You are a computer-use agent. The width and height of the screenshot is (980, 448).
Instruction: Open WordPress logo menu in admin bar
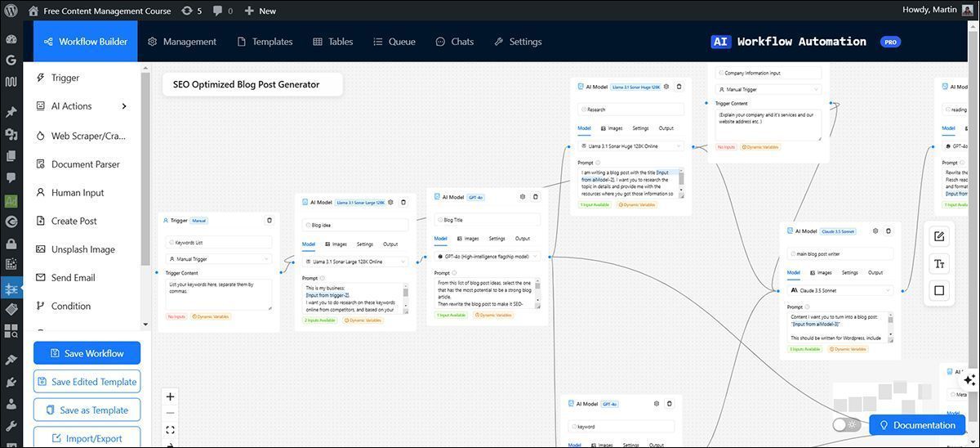pyautogui.click(x=11, y=11)
